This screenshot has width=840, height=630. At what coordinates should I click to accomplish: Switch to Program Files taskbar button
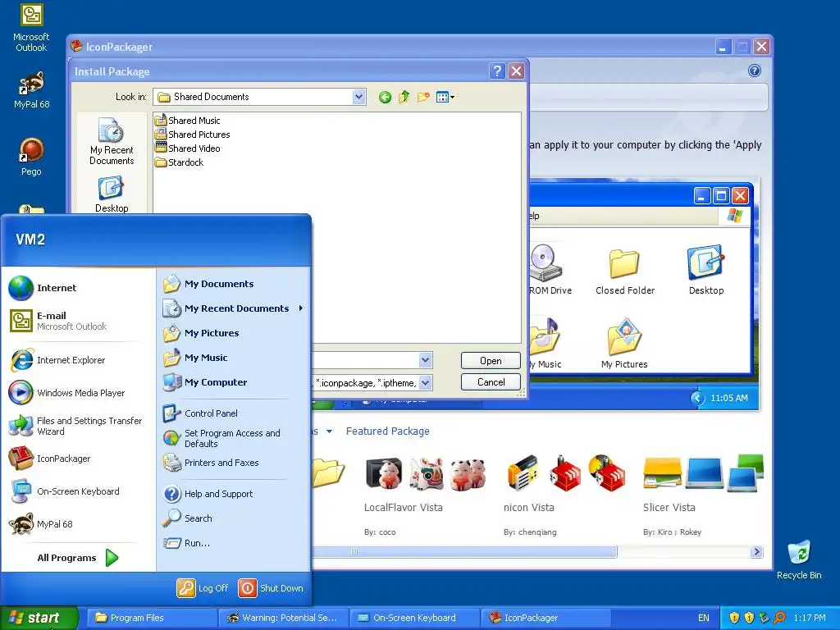(x=151, y=618)
